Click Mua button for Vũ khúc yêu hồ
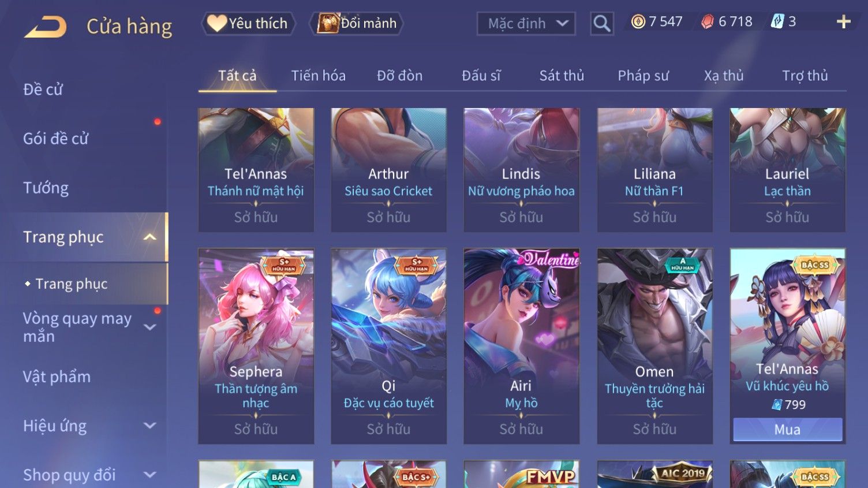Image resolution: width=868 pixels, height=488 pixels. [x=787, y=430]
